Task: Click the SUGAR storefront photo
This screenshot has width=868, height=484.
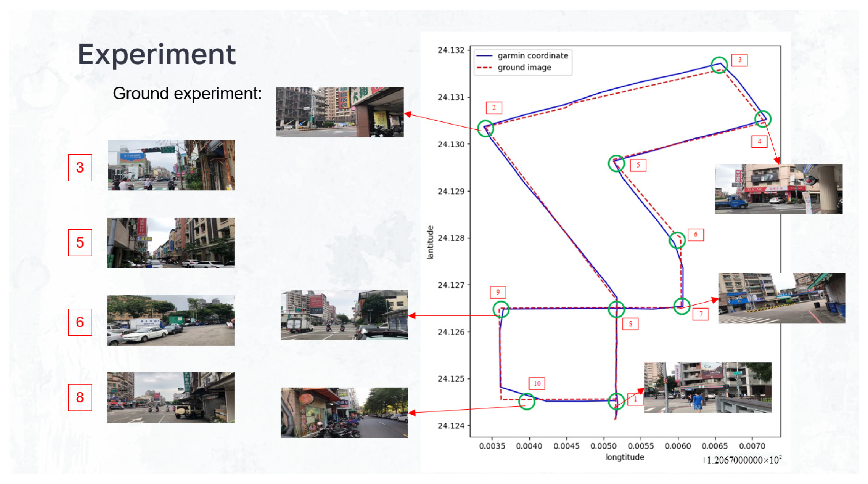Action: pos(778,189)
